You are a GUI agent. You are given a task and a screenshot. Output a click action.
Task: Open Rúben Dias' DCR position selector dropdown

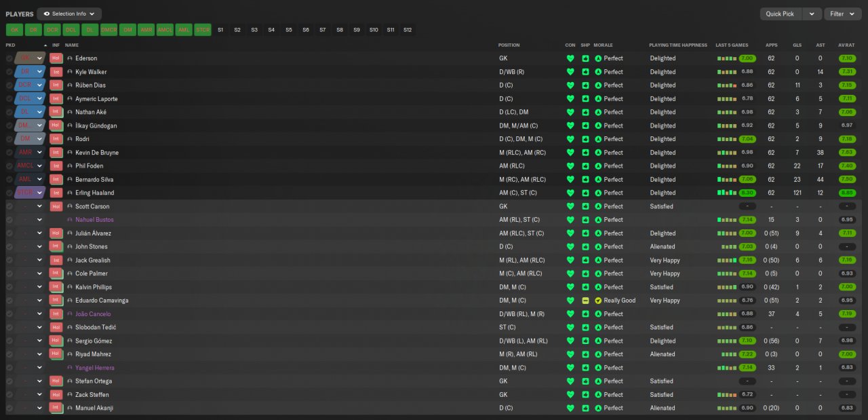click(x=39, y=85)
